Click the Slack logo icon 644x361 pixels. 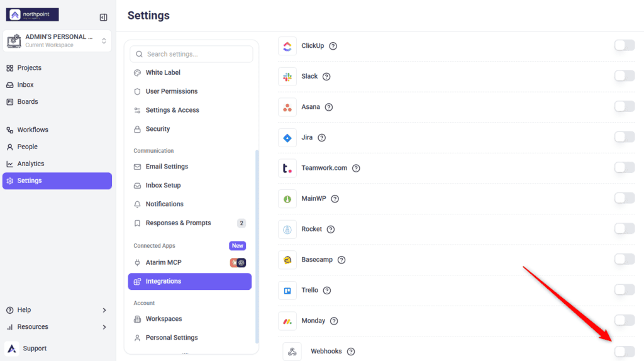[287, 76]
